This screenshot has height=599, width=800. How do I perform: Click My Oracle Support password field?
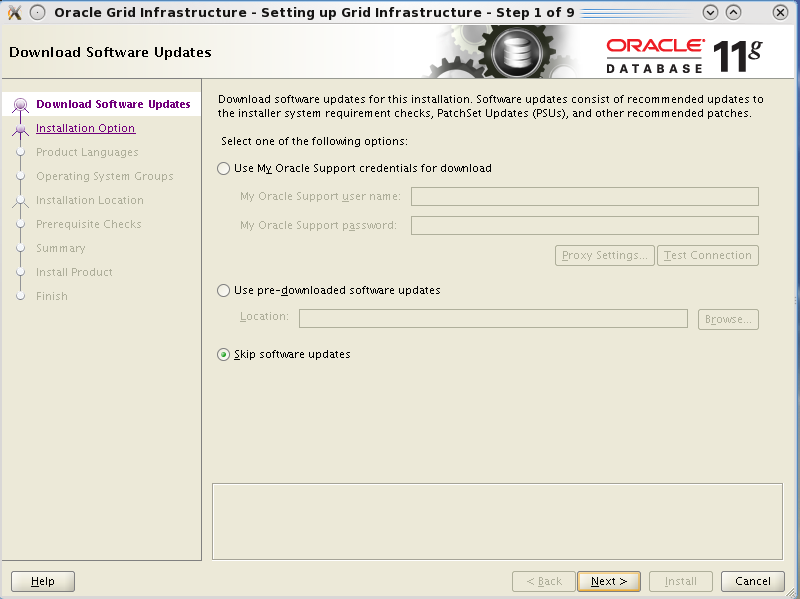(x=585, y=226)
